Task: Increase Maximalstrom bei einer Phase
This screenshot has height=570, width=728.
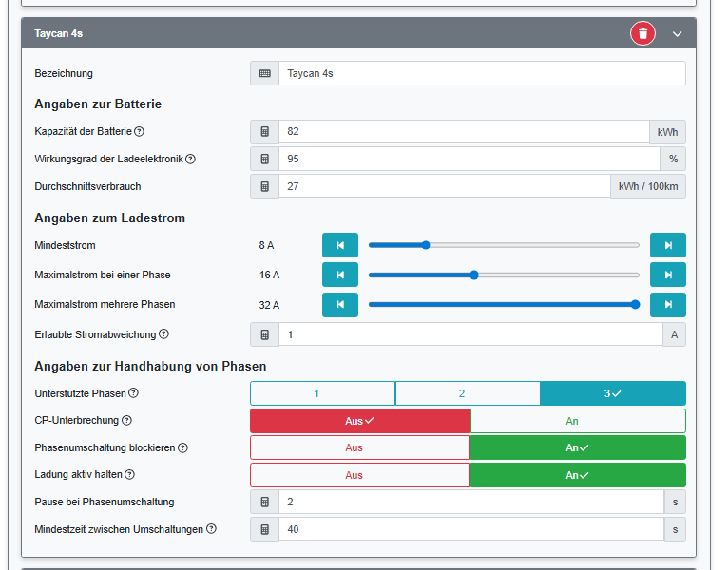Action: [x=667, y=275]
